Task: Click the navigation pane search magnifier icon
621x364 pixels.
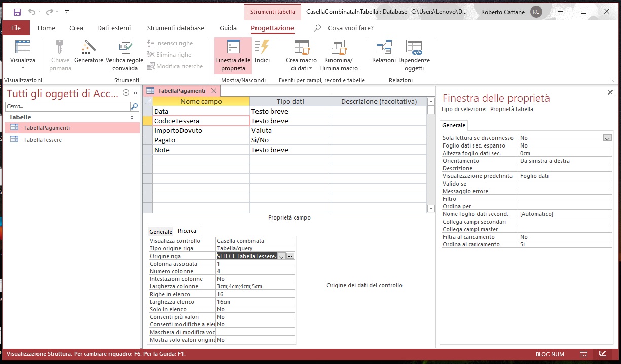Action: coord(134,106)
